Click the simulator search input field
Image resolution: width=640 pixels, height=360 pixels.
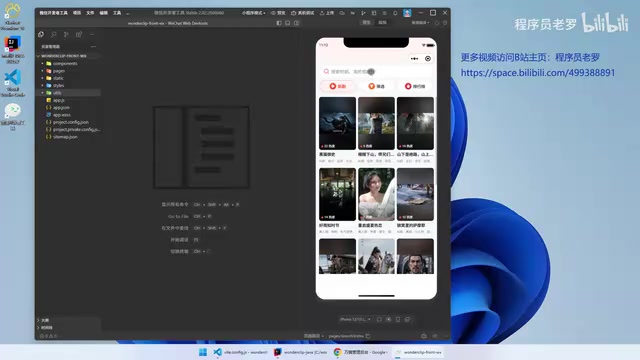pyautogui.click(x=376, y=71)
